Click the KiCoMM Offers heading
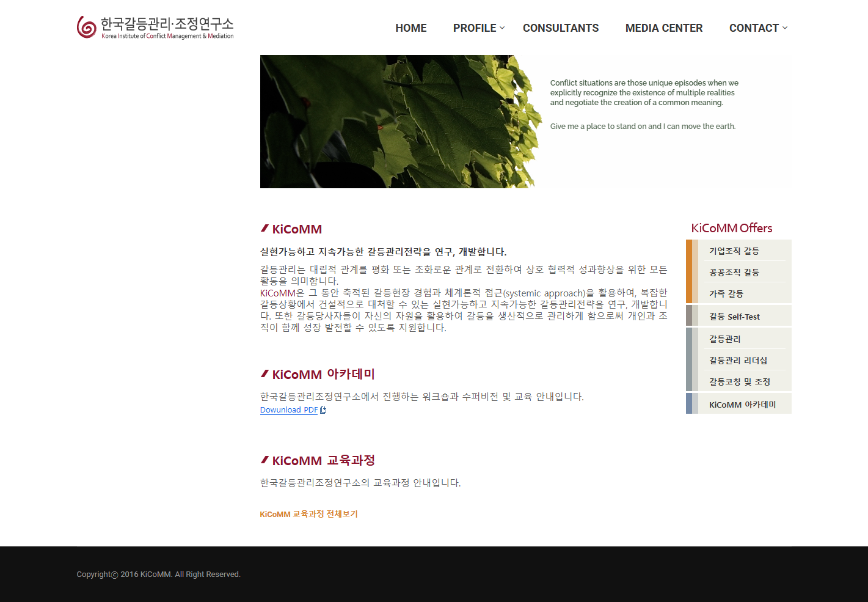868x602 pixels. point(732,228)
